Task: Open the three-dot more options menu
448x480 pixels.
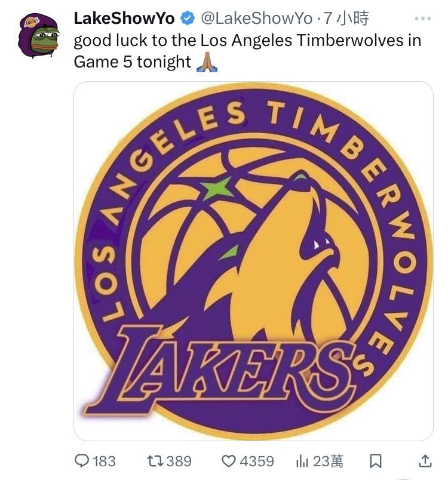Action: [422, 19]
